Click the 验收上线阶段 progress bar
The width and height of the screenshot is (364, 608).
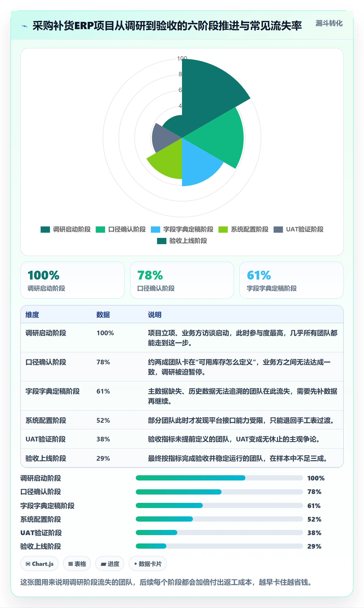pos(219,546)
